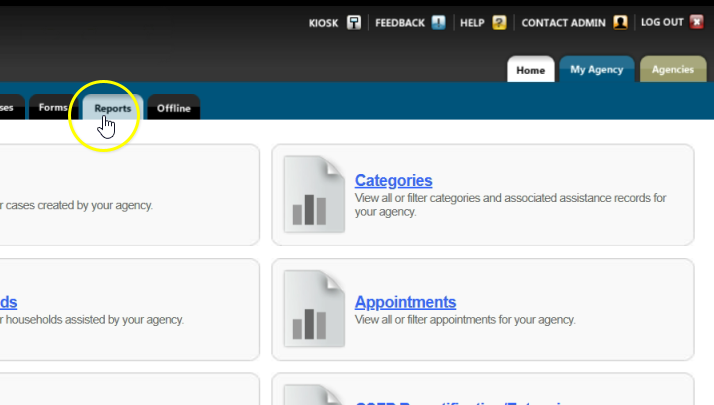The image size is (714, 405).
Task: Open the Appointments report link
Action: pyautogui.click(x=405, y=302)
